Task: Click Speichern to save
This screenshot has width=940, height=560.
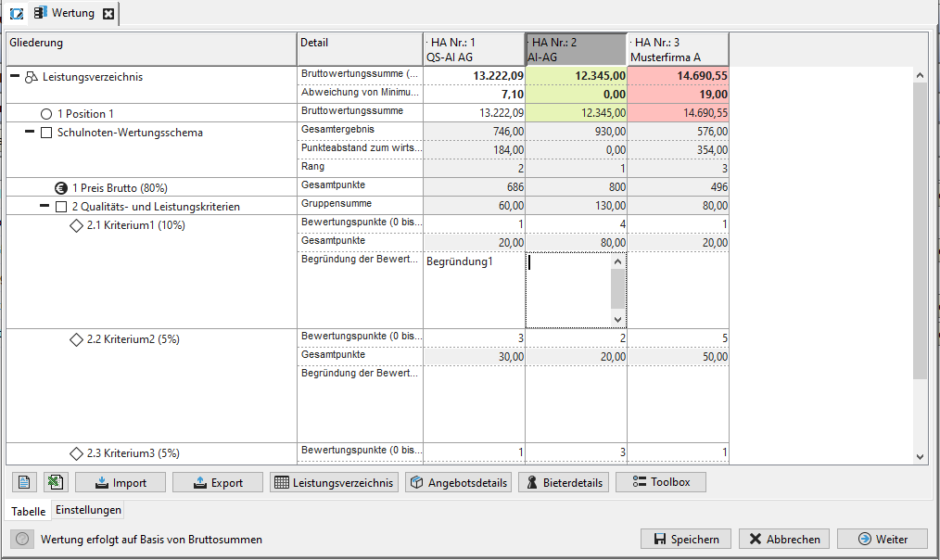Action: point(686,539)
